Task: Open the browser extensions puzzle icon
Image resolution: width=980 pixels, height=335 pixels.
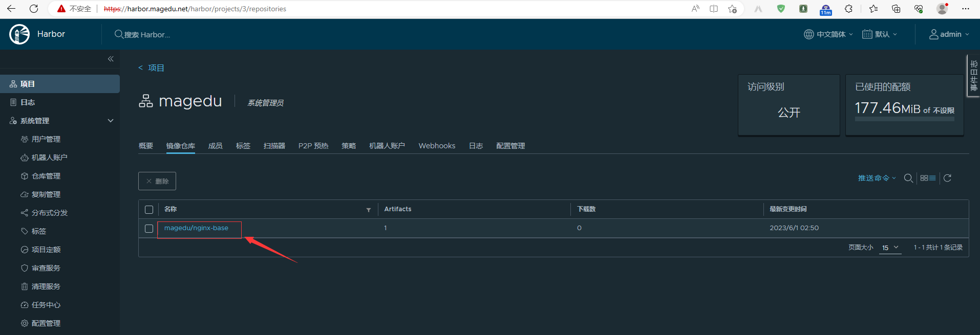Action: pos(848,9)
